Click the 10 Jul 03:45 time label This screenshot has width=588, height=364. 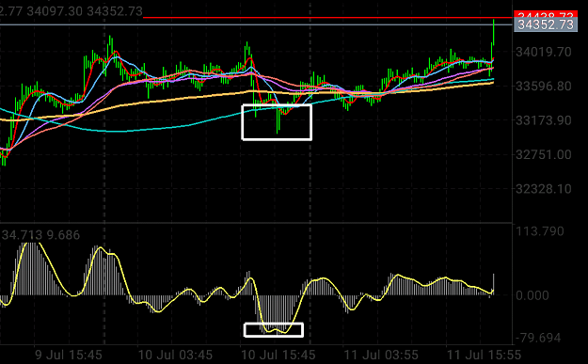176,355
